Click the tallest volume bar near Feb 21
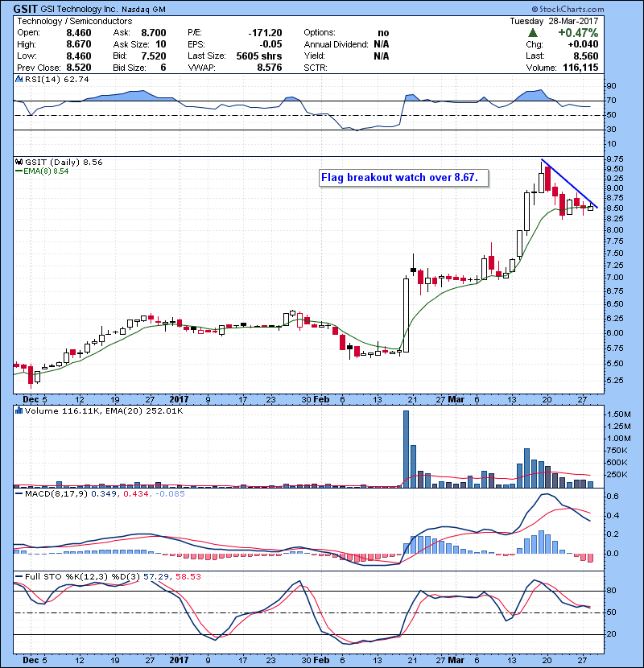This screenshot has width=644, height=668. (406, 449)
